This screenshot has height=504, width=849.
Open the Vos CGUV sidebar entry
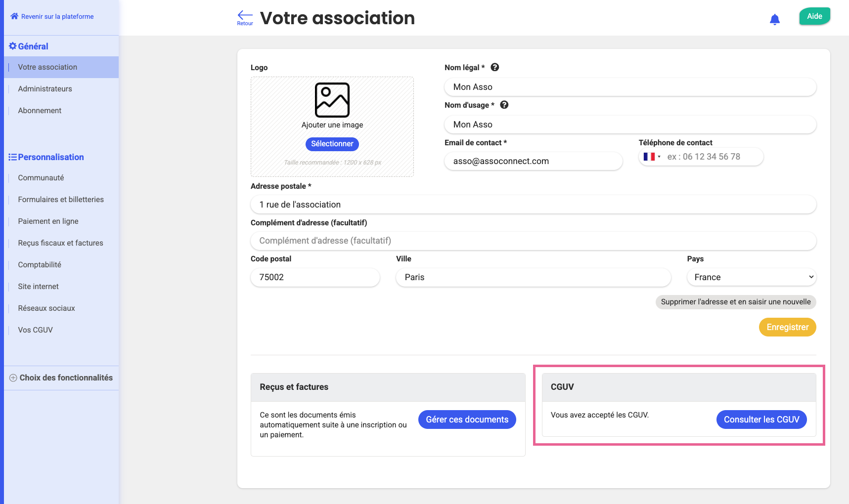pyautogui.click(x=35, y=330)
